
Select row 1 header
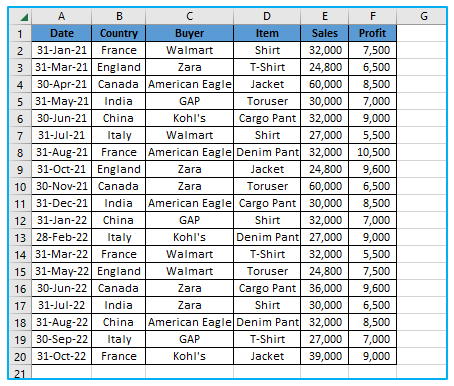(20, 33)
